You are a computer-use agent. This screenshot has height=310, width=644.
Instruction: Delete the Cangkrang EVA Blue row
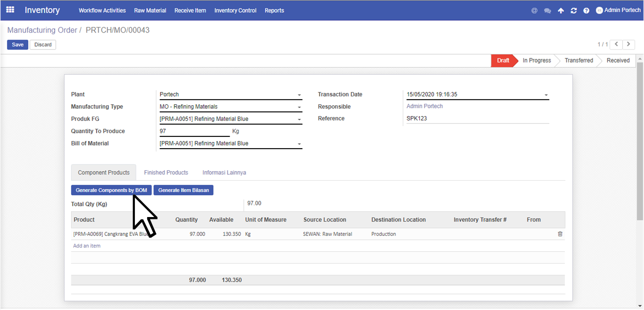pyautogui.click(x=560, y=234)
